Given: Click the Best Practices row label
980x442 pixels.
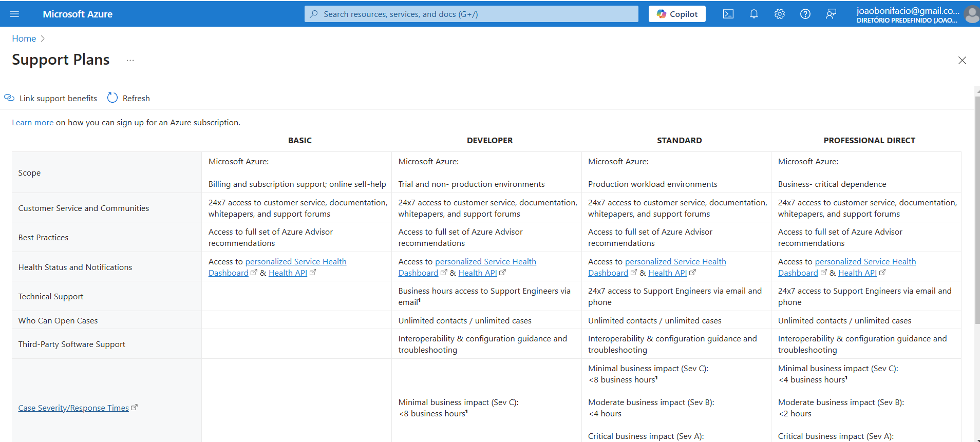Looking at the screenshot, I should pyautogui.click(x=43, y=237).
